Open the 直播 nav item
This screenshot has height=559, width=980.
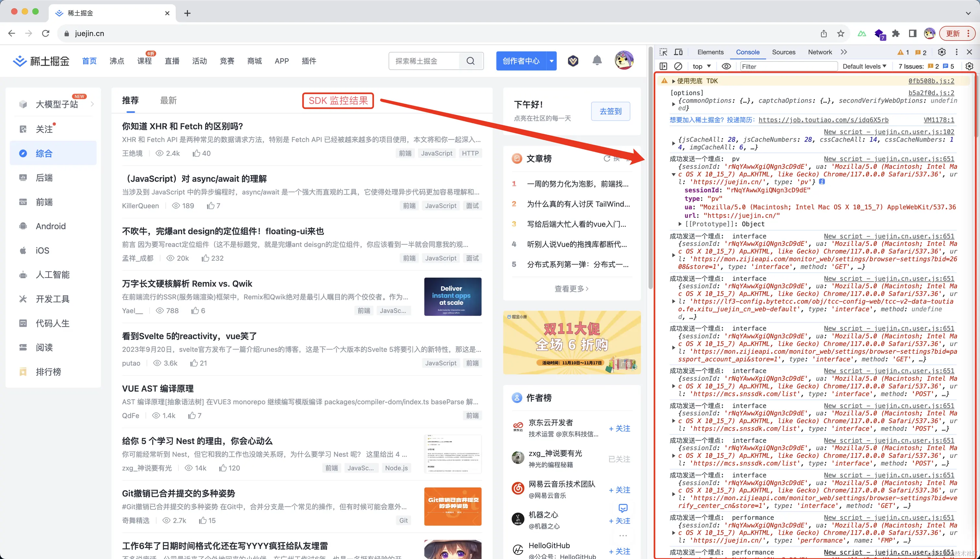172,61
